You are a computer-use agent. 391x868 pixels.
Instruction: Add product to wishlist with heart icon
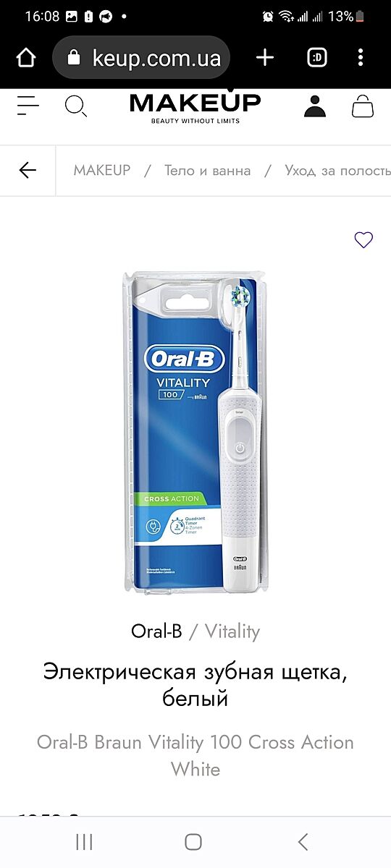click(363, 239)
